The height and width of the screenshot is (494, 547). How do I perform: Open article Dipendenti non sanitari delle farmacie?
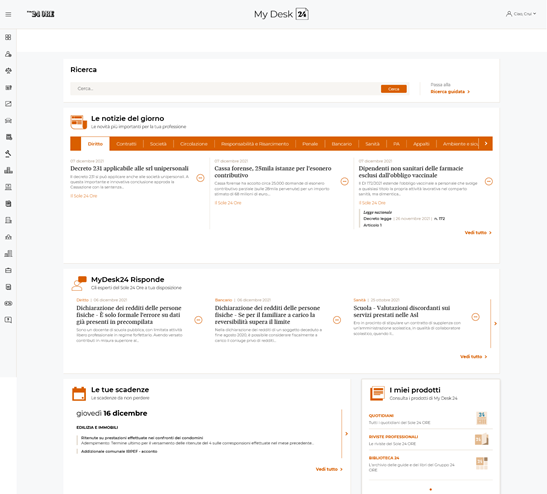[411, 172]
